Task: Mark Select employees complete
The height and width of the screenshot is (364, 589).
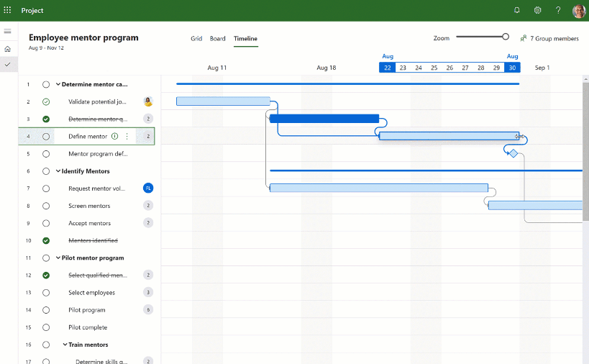Action: point(46,293)
